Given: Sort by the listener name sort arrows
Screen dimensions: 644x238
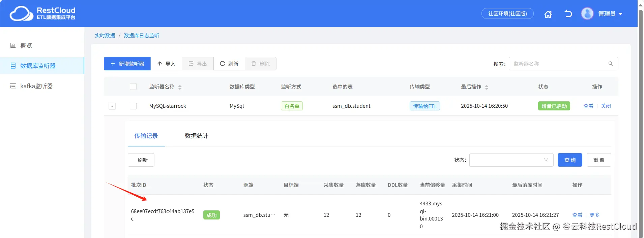Looking at the screenshot, I should (180, 87).
